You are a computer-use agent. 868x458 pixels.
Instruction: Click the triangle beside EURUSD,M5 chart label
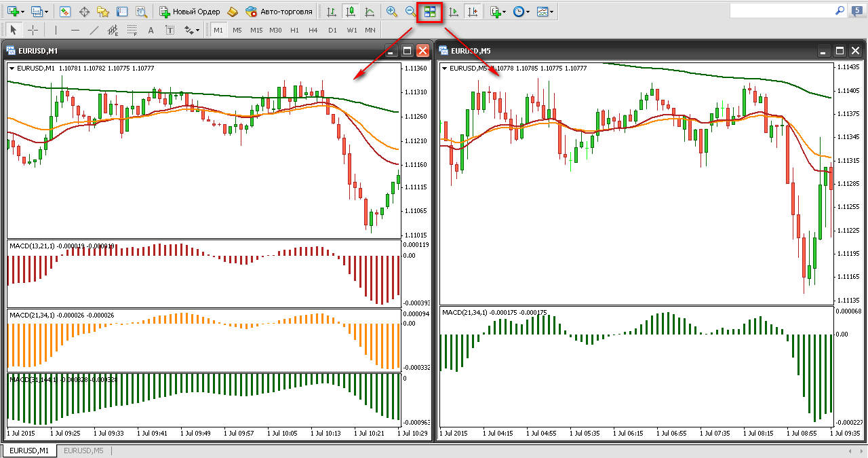click(x=445, y=68)
